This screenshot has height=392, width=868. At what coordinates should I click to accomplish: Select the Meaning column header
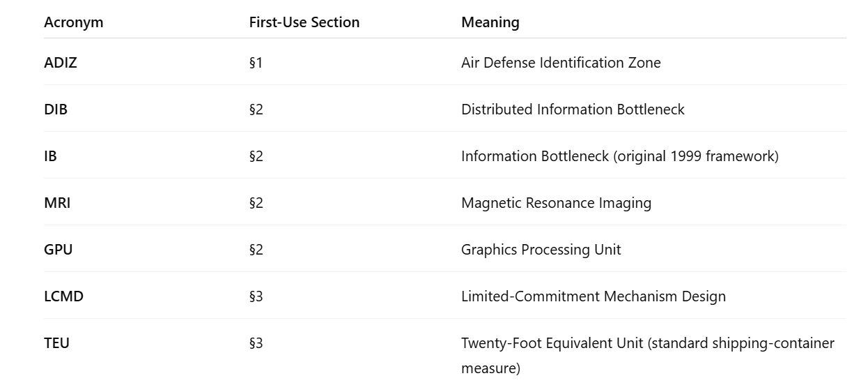(490, 22)
